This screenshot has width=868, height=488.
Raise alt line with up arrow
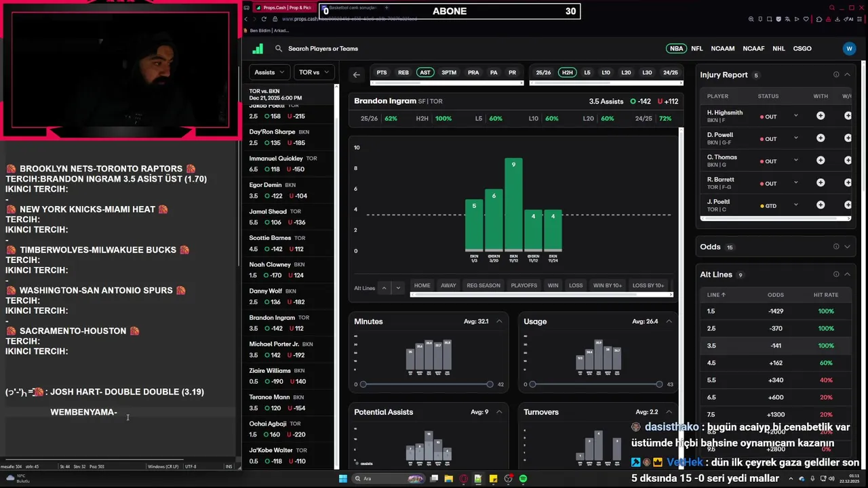pos(384,288)
